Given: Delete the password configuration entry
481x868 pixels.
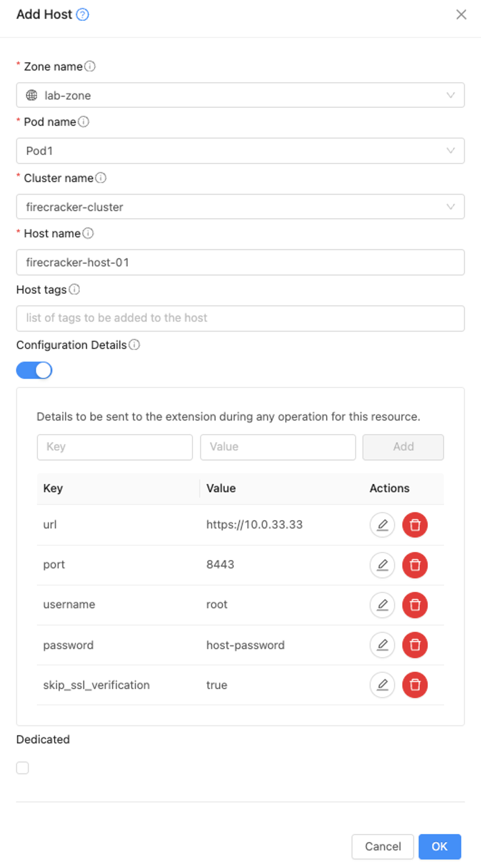Looking at the screenshot, I should coord(414,645).
